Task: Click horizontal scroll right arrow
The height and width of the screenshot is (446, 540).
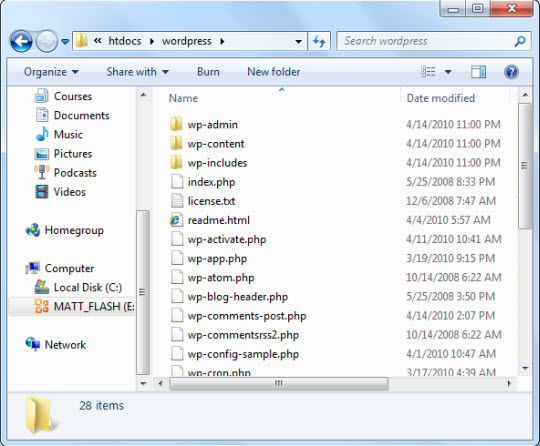Action: pos(509,383)
